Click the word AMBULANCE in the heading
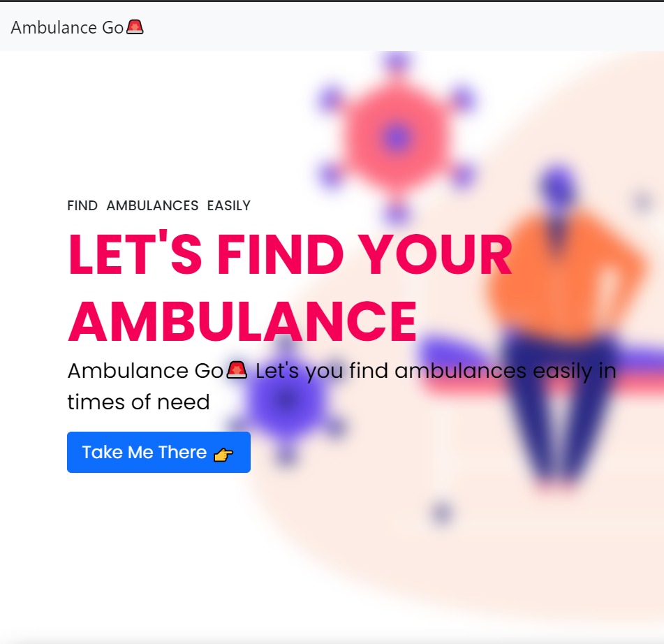 point(243,321)
